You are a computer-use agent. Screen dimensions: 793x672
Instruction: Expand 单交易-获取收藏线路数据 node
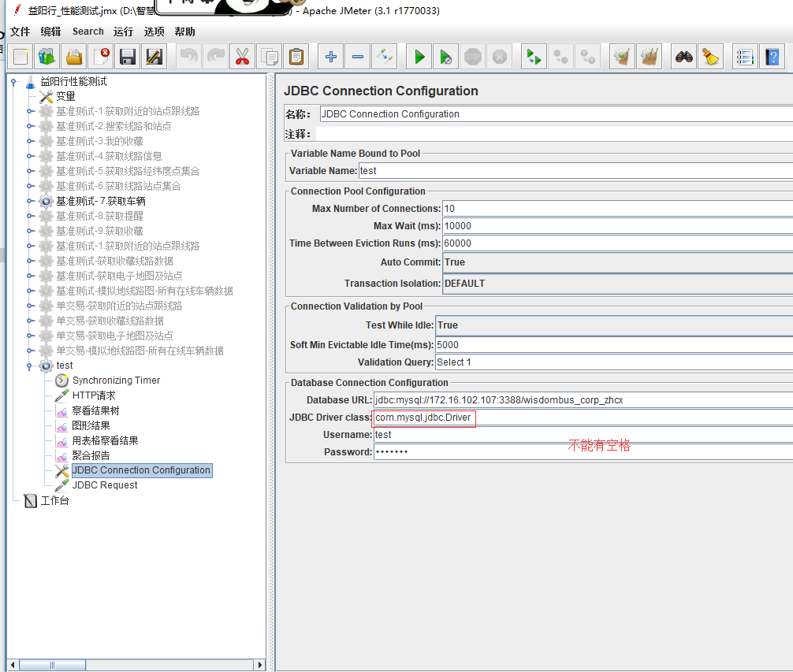tap(30, 321)
